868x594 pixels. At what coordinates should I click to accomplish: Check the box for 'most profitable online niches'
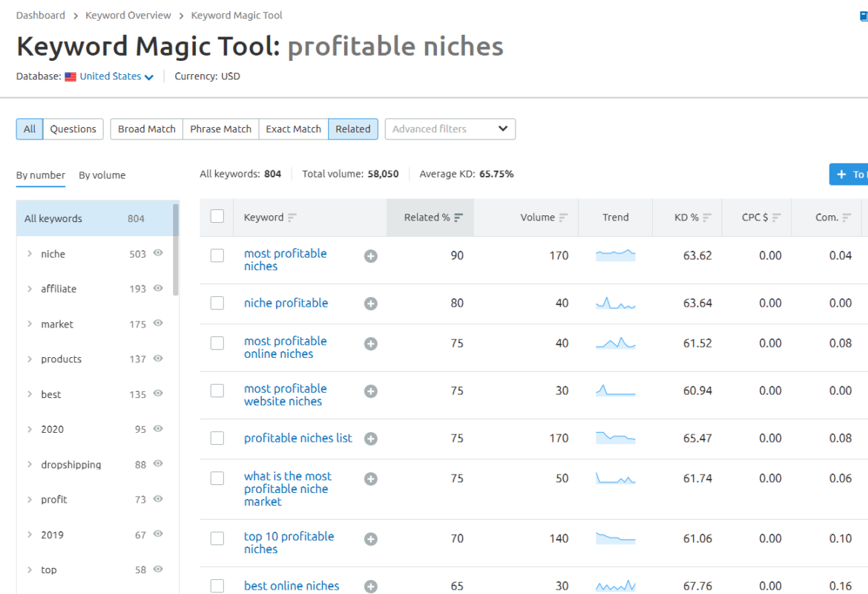click(217, 343)
